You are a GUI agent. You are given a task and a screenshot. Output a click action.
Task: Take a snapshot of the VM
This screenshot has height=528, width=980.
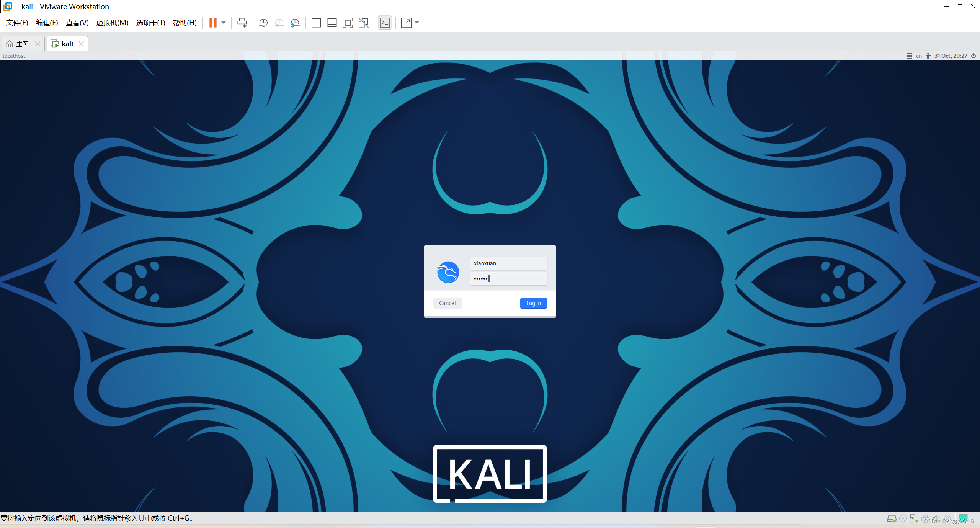[x=263, y=23]
